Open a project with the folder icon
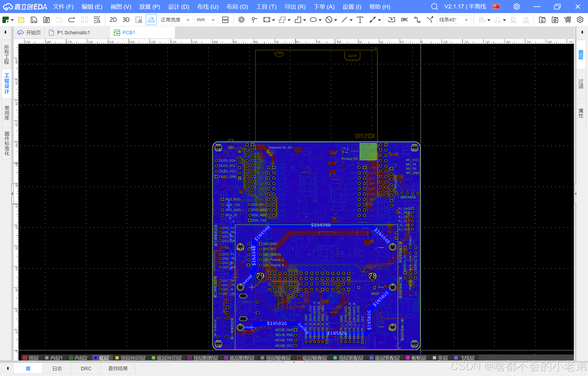 tap(21, 20)
